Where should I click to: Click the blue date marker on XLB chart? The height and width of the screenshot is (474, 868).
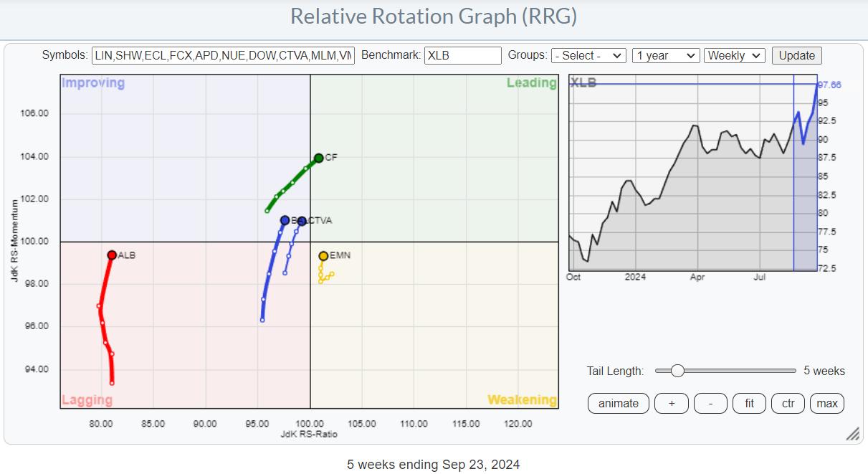[793, 179]
